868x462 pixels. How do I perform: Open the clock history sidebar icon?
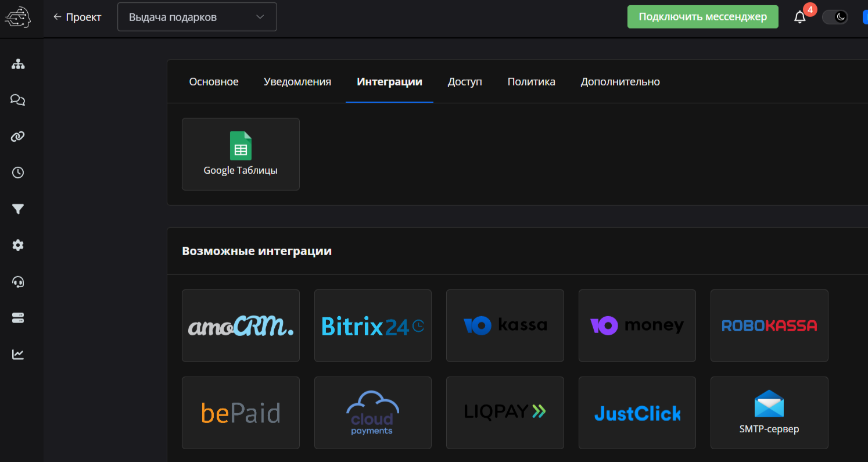click(18, 173)
